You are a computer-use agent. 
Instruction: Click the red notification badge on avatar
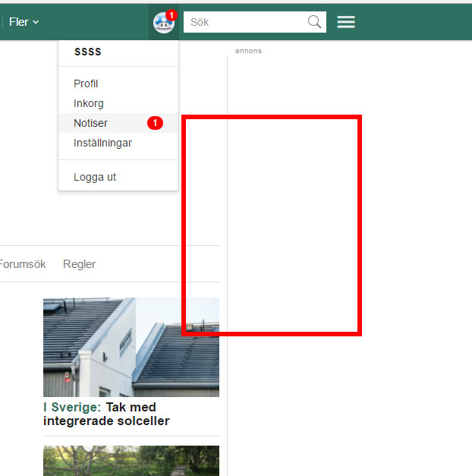click(x=171, y=15)
